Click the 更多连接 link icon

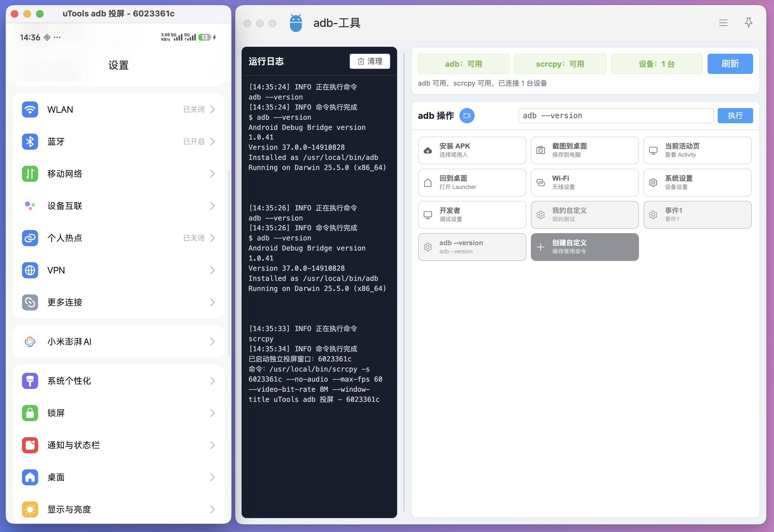(30, 302)
